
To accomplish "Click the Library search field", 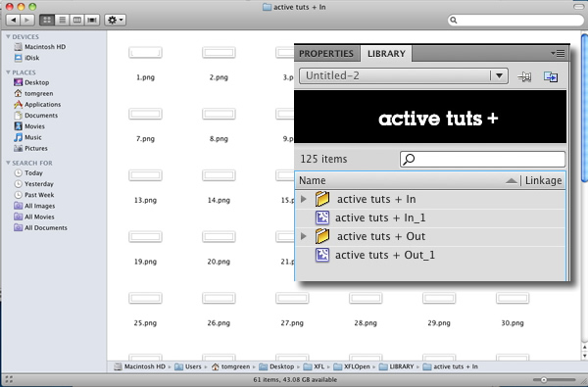I will [x=482, y=160].
